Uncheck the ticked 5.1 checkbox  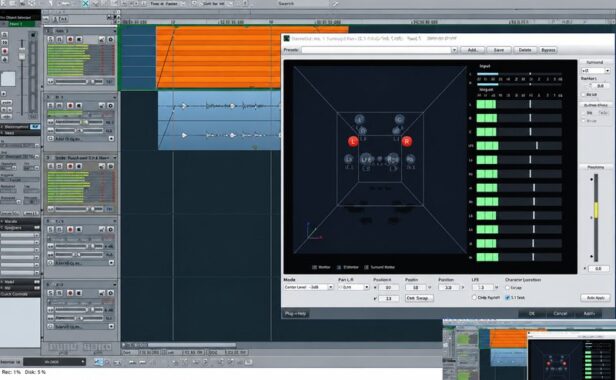tap(507, 298)
